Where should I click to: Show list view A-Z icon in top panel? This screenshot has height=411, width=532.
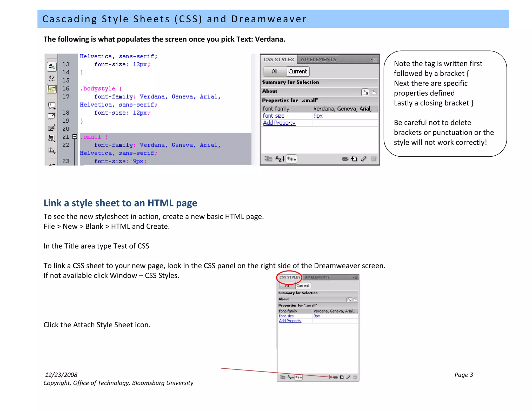pyautogui.click(x=280, y=159)
